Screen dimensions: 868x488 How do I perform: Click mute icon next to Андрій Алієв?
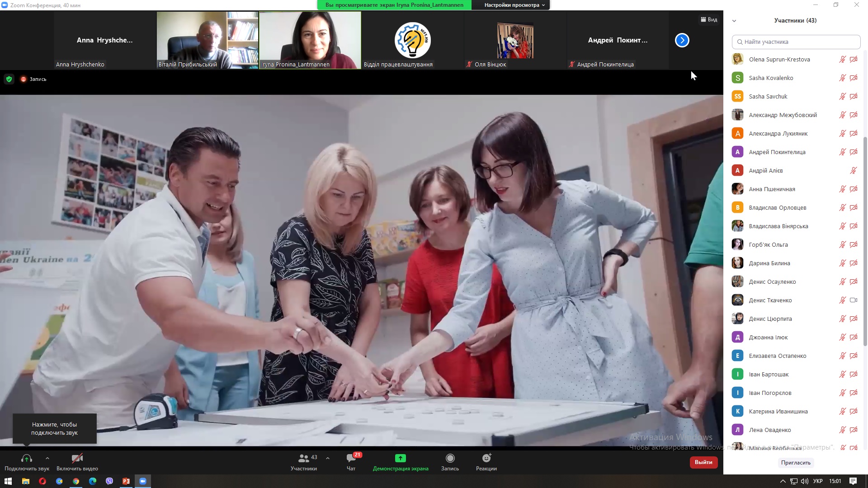853,170
